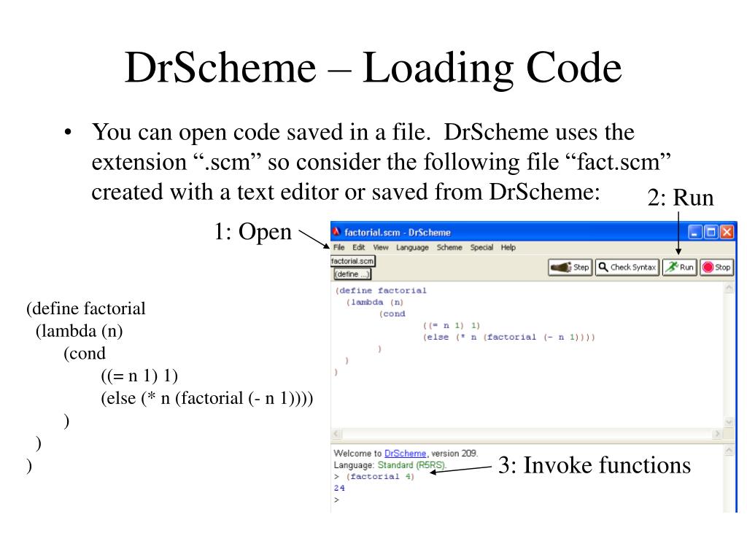
Task: Open the Edit menu
Action: click(359, 247)
